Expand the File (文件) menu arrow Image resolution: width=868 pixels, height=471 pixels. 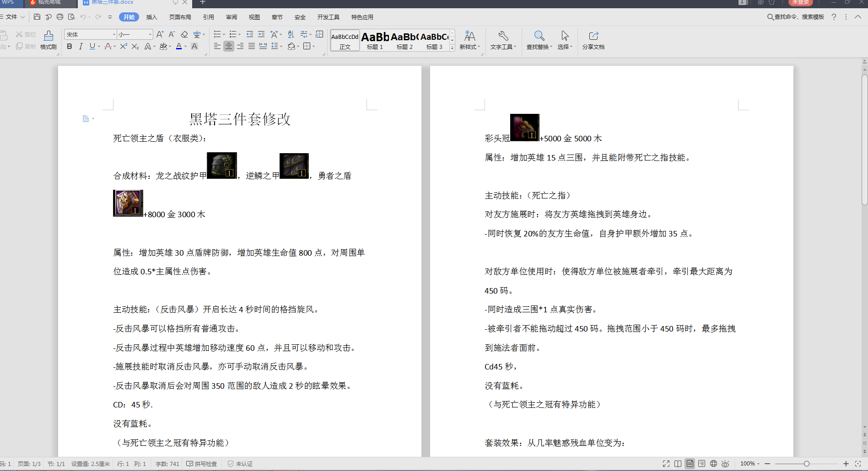coord(22,17)
